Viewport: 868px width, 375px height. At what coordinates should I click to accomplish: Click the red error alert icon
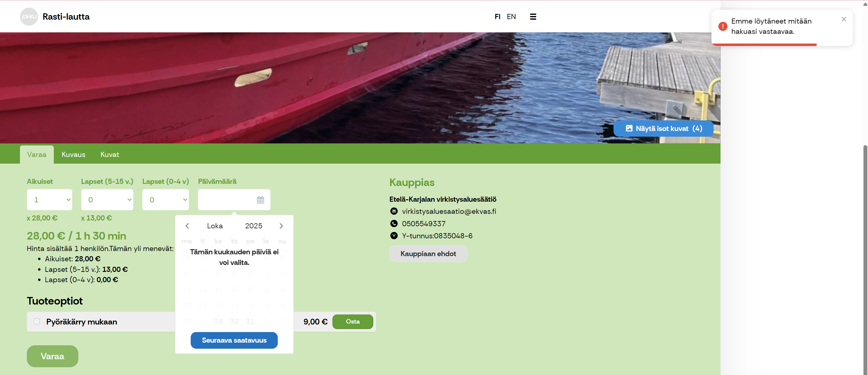[722, 26]
